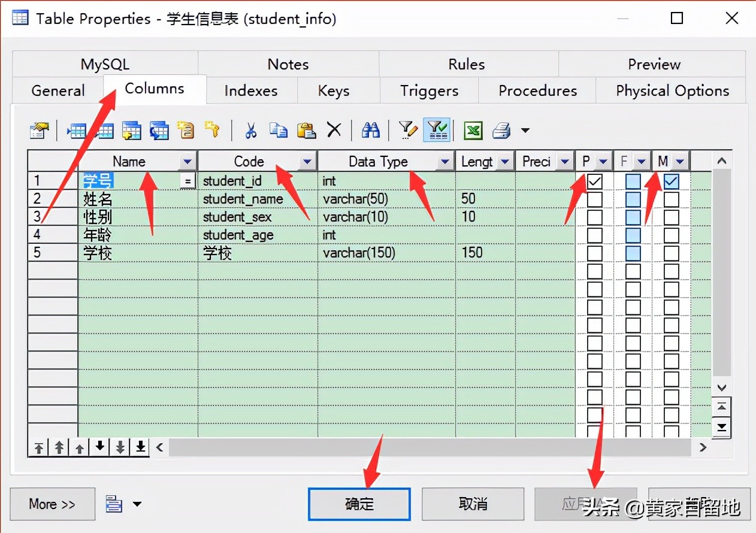Click the Properties icon at toolbar left
756x533 pixels.
click(39, 130)
